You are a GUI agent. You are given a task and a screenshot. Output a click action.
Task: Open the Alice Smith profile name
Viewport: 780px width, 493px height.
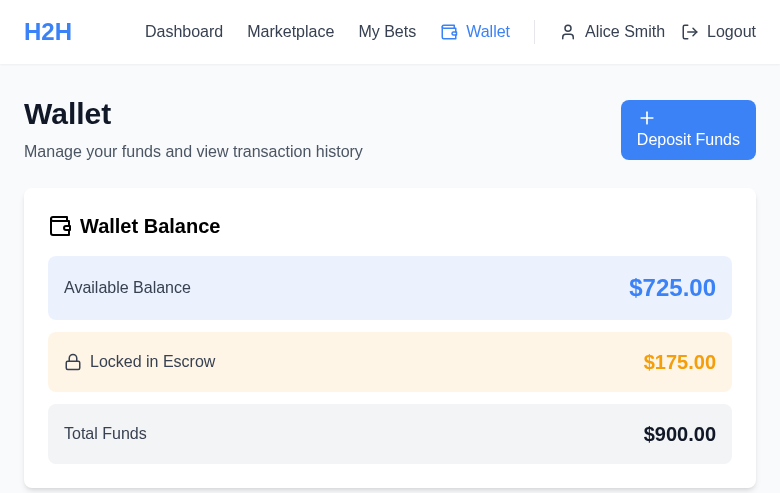tap(625, 32)
